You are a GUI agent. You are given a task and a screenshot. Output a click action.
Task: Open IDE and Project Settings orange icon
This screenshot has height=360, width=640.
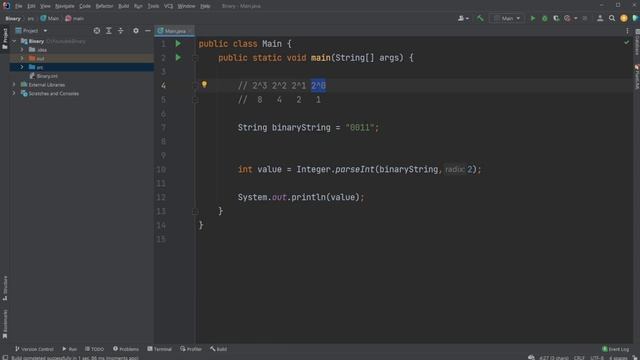pyautogui.click(x=624, y=18)
